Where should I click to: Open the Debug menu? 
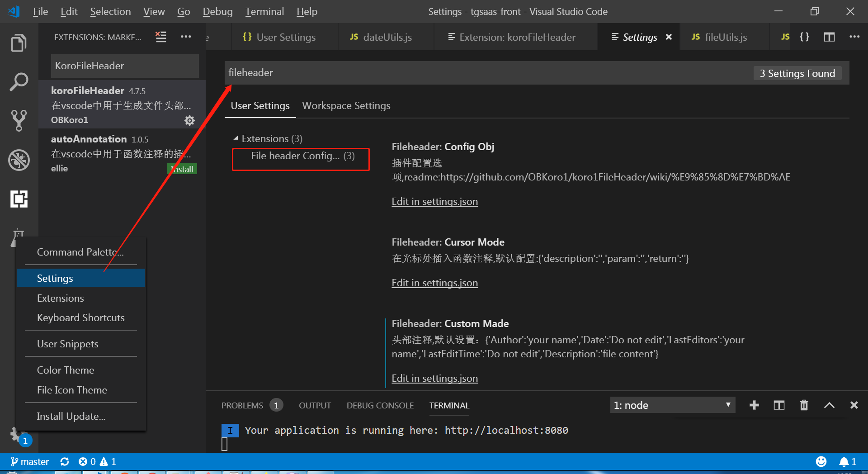217,12
